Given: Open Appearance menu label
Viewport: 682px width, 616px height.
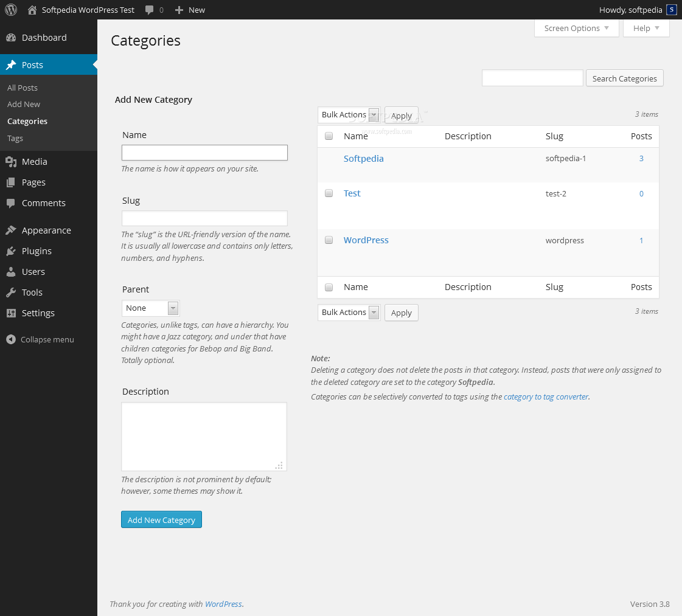Looking at the screenshot, I should [46, 230].
